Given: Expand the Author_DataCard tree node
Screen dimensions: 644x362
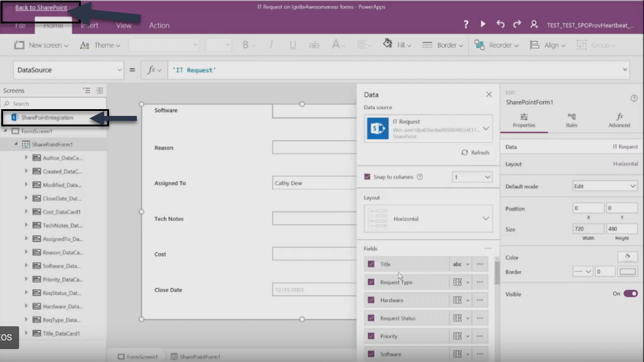Looking at the screenshot, I should pos(26,158).
